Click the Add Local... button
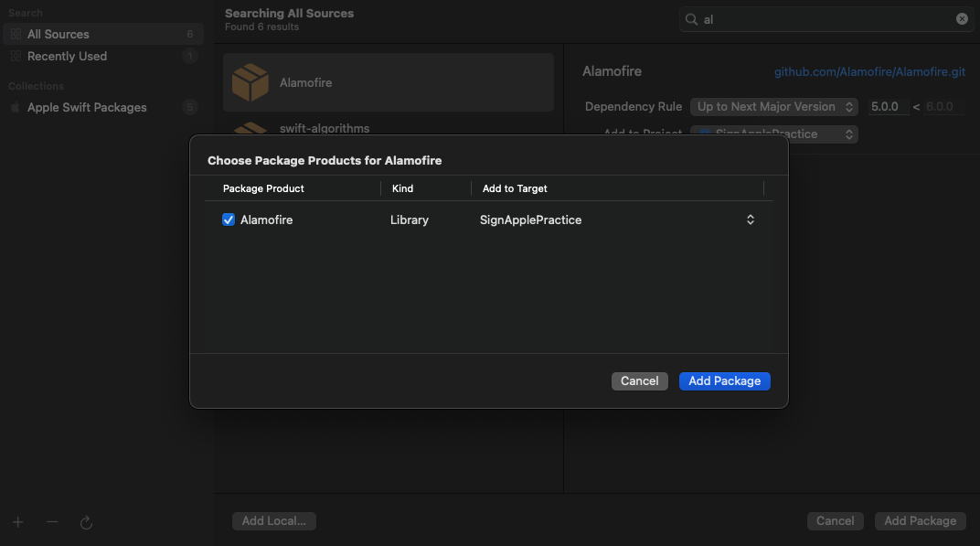980x546 pixels. click(x=273, y=521)
